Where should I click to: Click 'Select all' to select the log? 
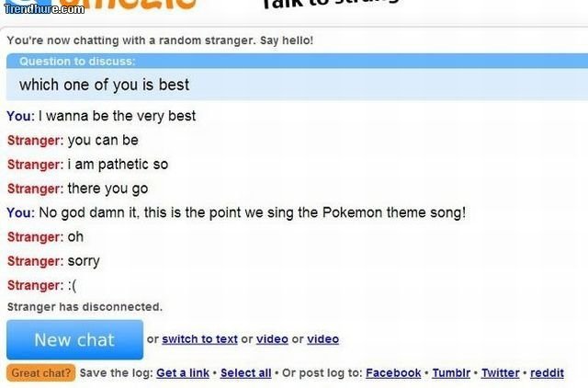tap(245, 372)
